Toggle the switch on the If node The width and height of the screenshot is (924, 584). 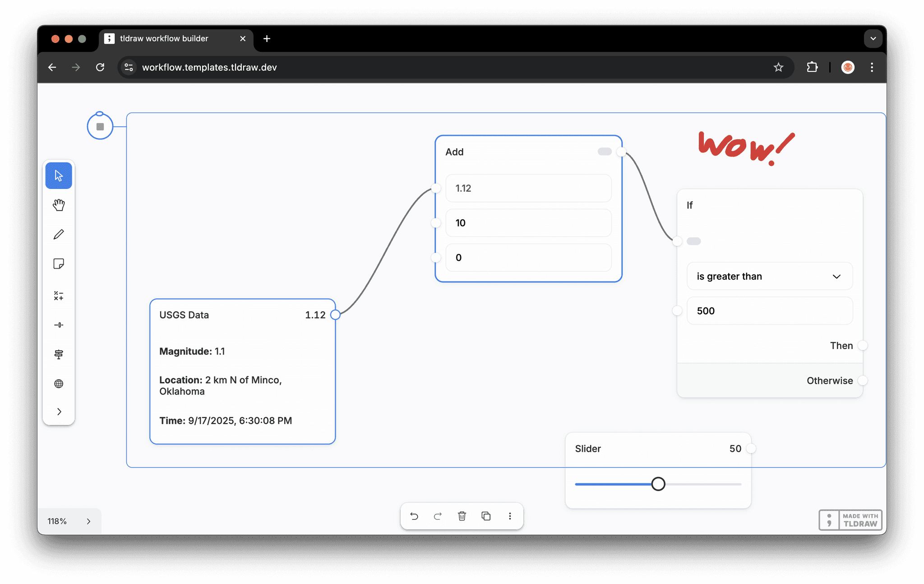[694, 241]
